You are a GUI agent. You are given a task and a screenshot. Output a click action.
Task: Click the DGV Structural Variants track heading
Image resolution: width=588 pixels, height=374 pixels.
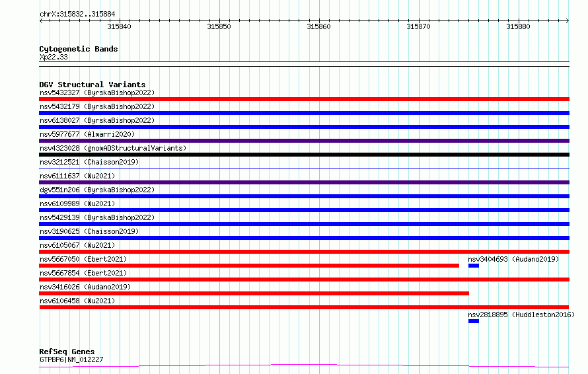click(x=92, y=85)
